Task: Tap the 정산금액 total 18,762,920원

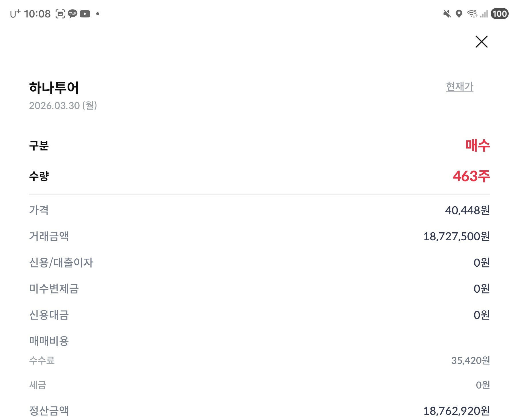Action: pos(456,411)
